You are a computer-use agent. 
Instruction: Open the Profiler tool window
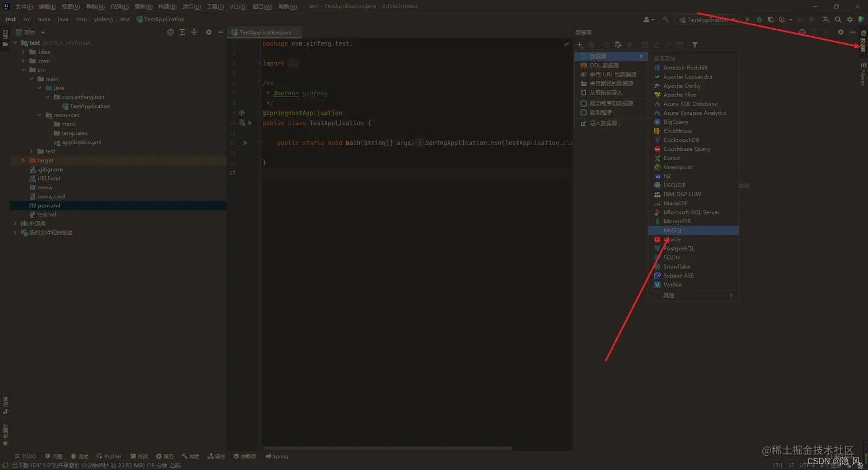click(x=109, y=457)
